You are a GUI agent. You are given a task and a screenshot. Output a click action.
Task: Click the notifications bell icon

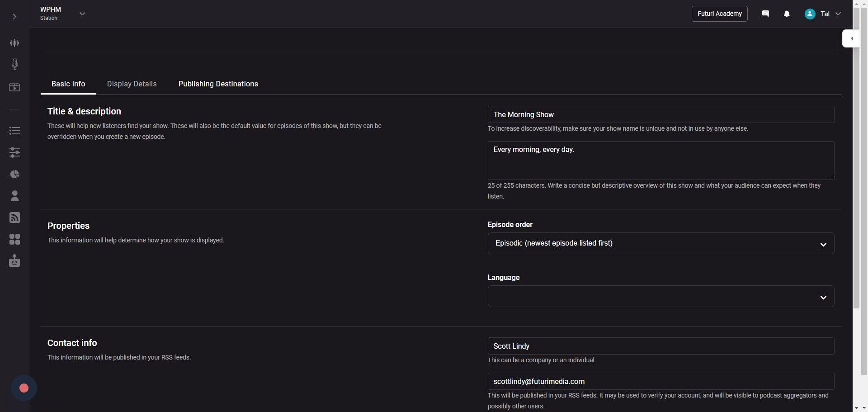(787, 14)
